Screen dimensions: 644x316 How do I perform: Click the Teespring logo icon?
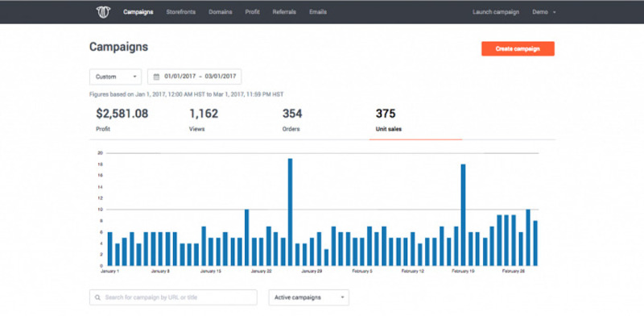point(103,12)
